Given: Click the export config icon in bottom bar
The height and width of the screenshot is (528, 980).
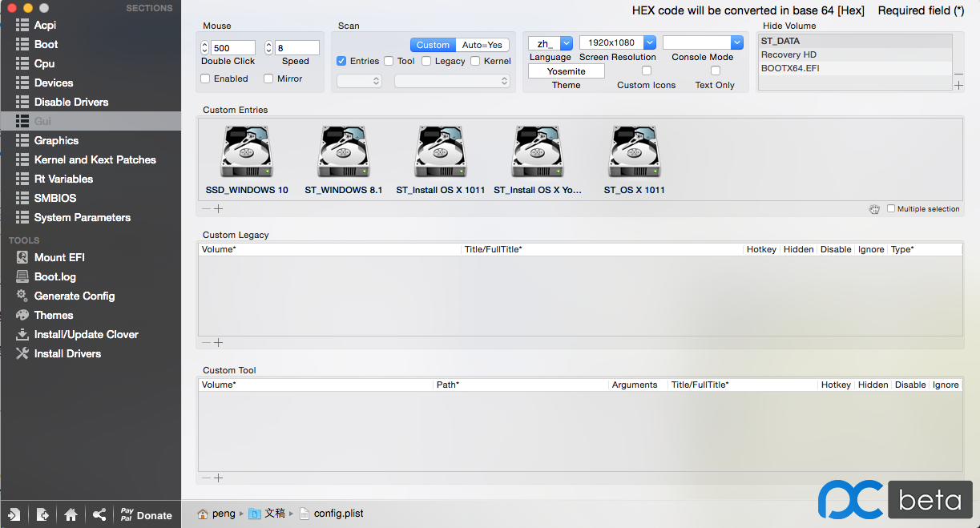Looking at the screenshot, I should coord(43,514).
